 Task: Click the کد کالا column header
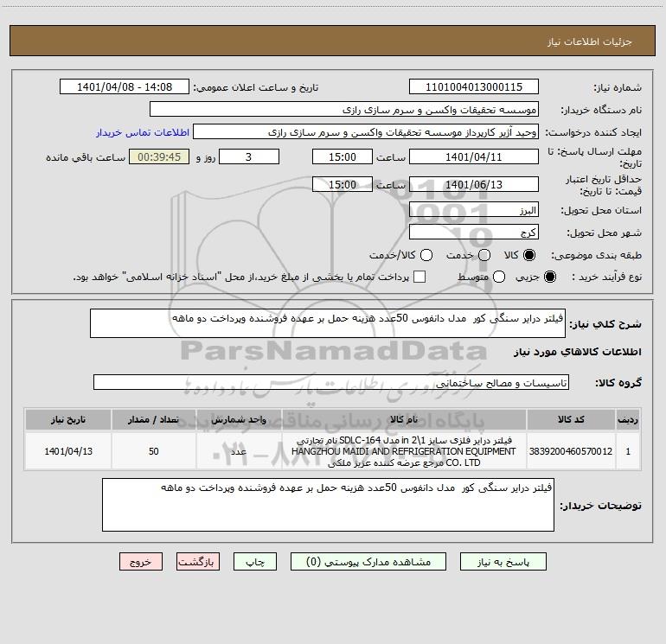[571, 420]
